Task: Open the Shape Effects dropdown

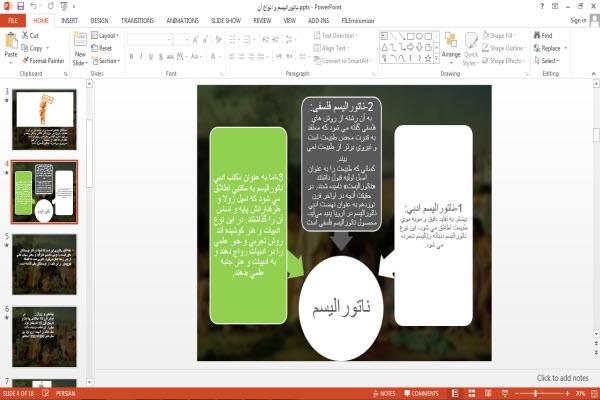Action: [x=503, y=61]
